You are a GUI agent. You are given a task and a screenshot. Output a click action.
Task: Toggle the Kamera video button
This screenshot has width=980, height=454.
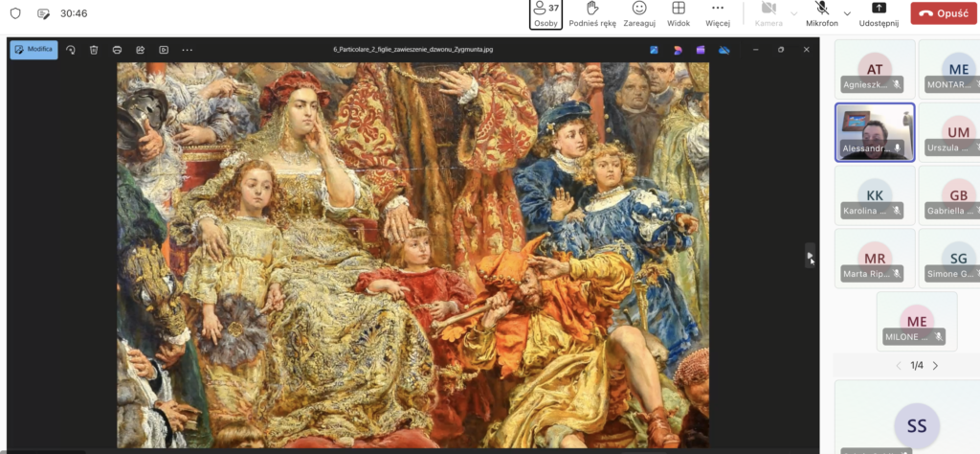tap(768, 13)
